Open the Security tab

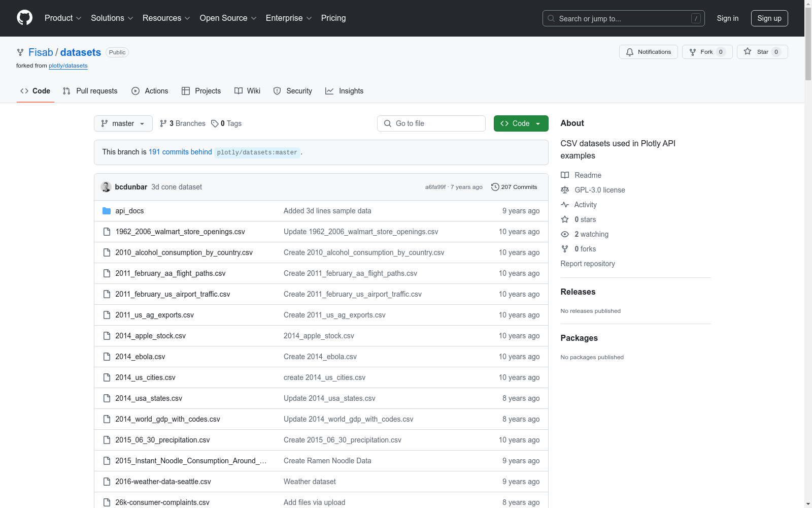[293, 91]
